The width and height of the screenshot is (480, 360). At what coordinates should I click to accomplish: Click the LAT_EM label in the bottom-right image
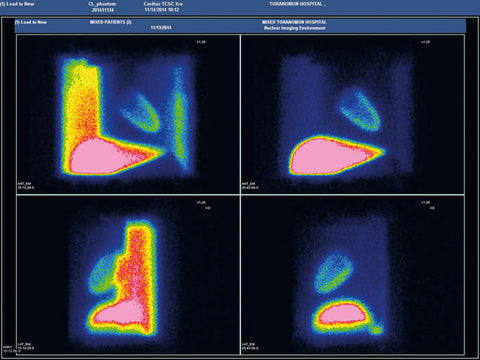click(x=249, y=344)
